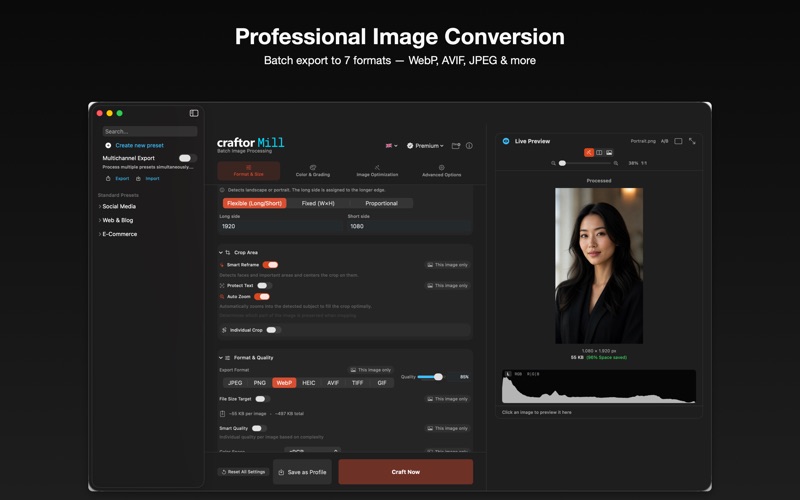Click the luminance L histogram channel icon
This screenshot has width=800, height=500.
click(x=508, y=374)
